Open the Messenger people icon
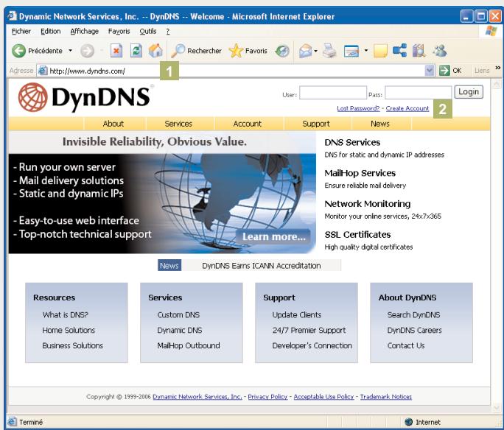The image size is (504, 430). pyautogui.click(x=440, y=50)
